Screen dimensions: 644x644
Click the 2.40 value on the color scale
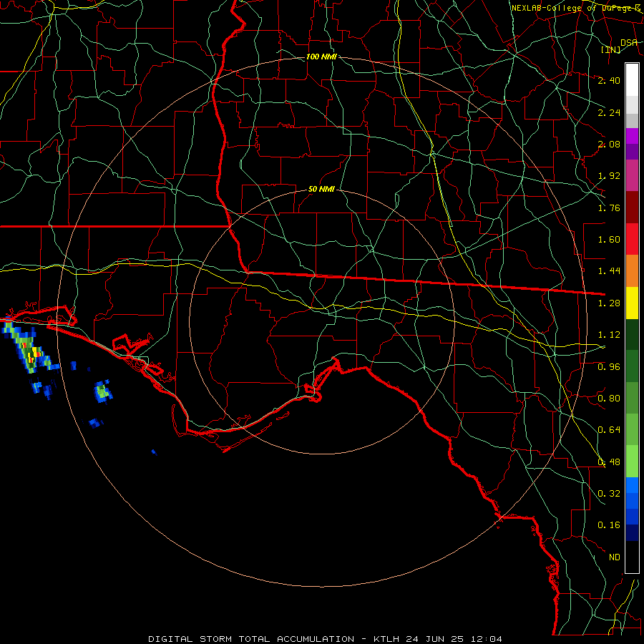point(609,80)
